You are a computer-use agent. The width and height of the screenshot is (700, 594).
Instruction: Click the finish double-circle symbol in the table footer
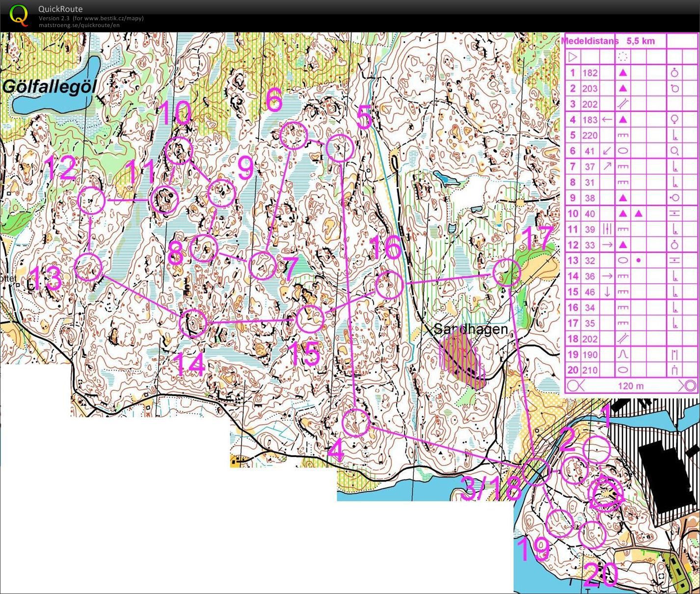click(689, 385)
